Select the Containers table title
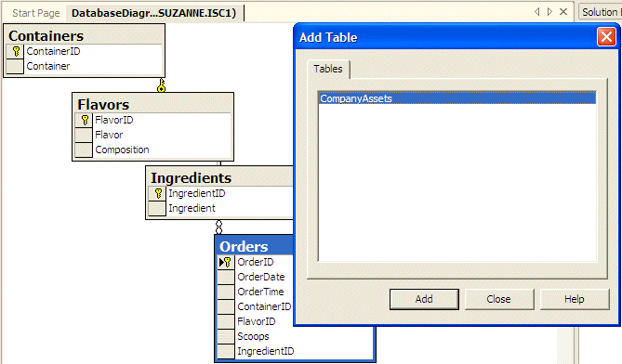Screen dimensions: 622x364 click(46, 35)
